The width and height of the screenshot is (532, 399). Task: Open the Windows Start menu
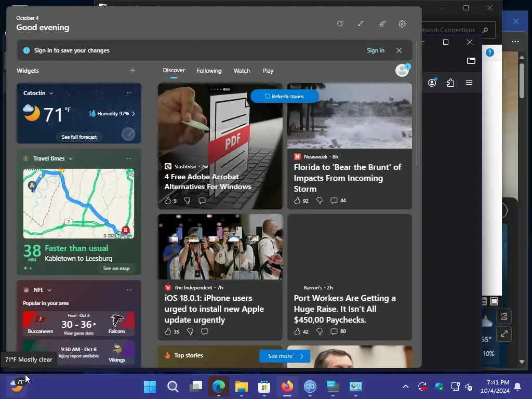pyautogui.click(x=150, y=387)
